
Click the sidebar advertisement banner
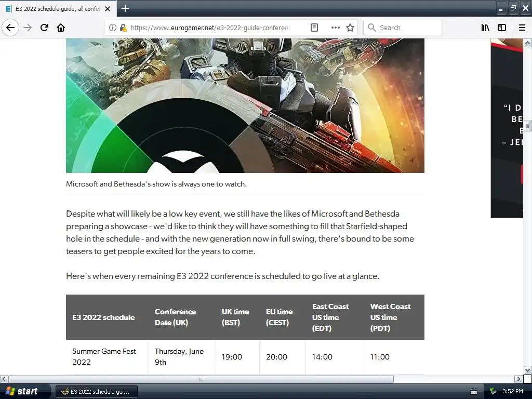507,128
